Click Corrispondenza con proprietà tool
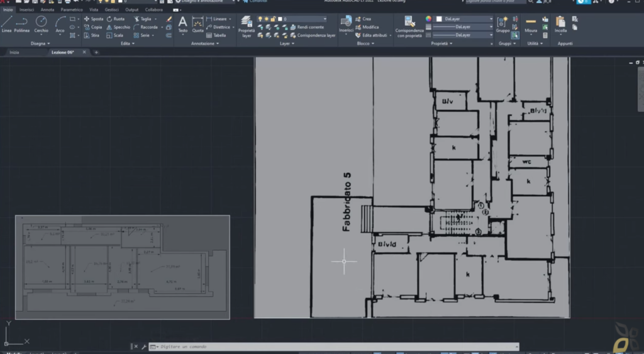The image size is (644, 354). (x=409, y=26)
